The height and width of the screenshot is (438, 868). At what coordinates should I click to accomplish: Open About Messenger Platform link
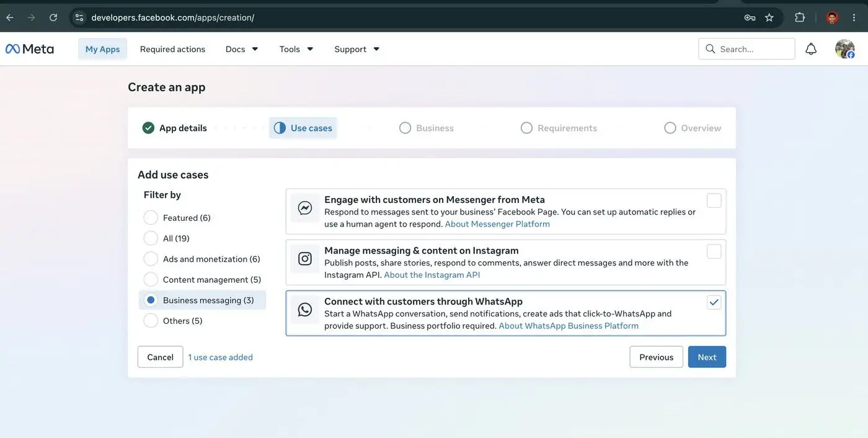click(497, 224)
